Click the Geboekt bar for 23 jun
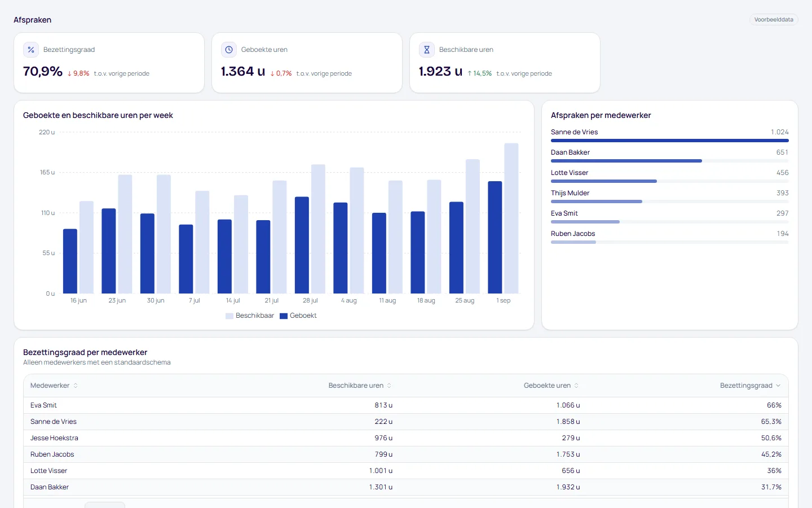Viewport: 812px width, 508px height. pyautogui.click(x=109, y=251)
